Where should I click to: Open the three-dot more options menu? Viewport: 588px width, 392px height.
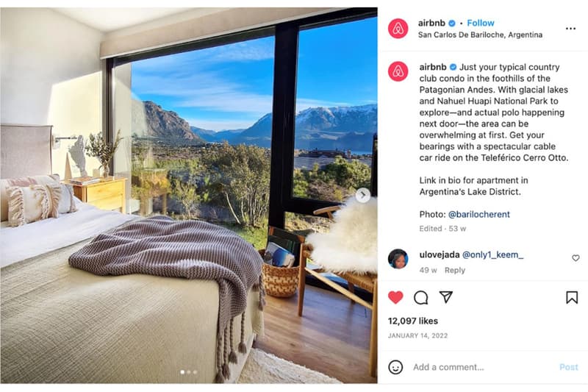[x=570, y=29]
